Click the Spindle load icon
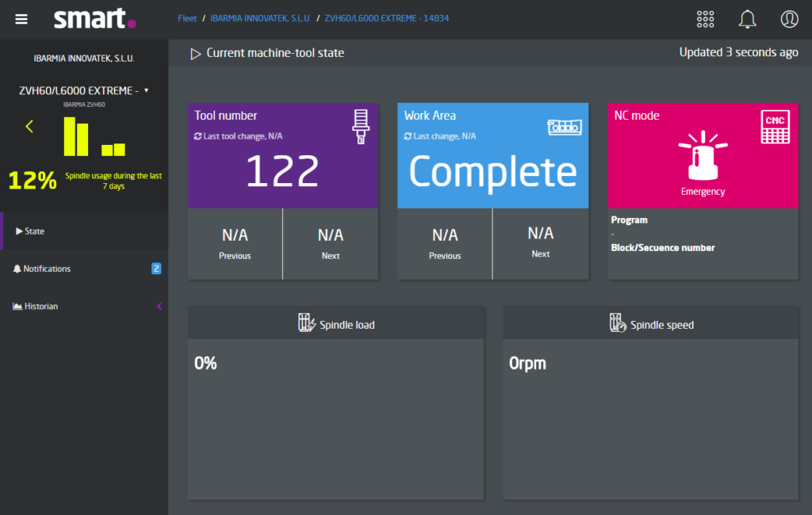812x515 pixels. pyautogui.click(x=307, y=324)
